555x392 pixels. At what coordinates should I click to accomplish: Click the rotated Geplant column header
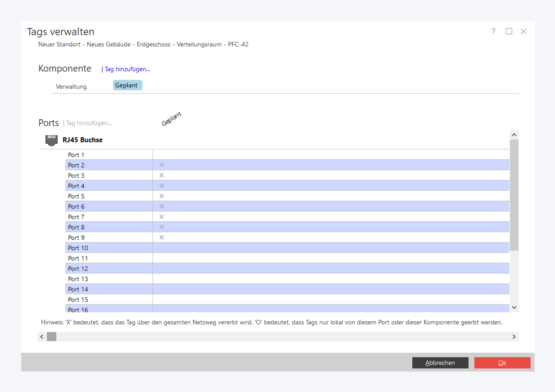tap(171, 119)
